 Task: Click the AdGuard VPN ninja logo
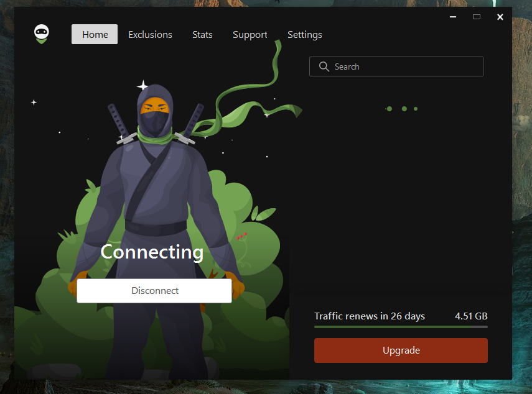click(42, 34)
